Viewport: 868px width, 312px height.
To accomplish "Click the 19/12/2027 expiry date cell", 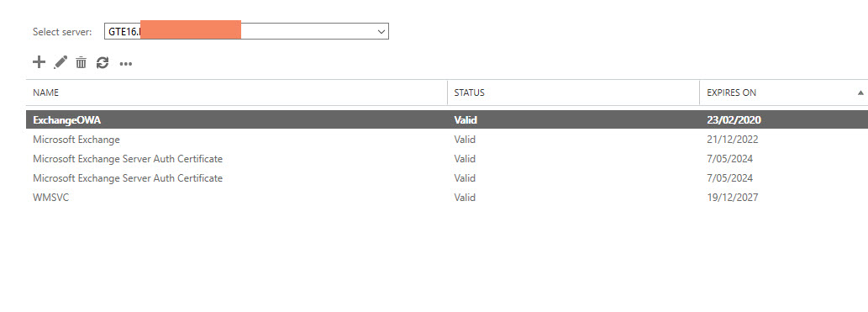I will (x=733, y=198).
